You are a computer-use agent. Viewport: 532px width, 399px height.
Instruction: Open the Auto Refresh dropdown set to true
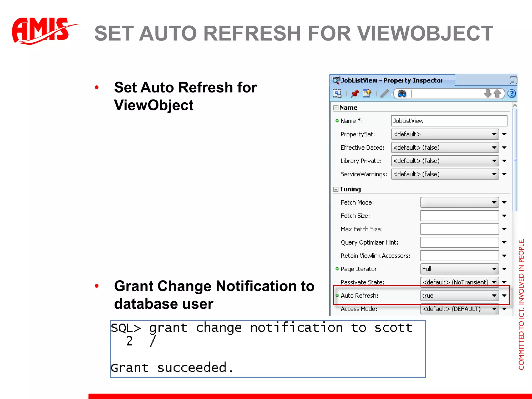point(460,296)
